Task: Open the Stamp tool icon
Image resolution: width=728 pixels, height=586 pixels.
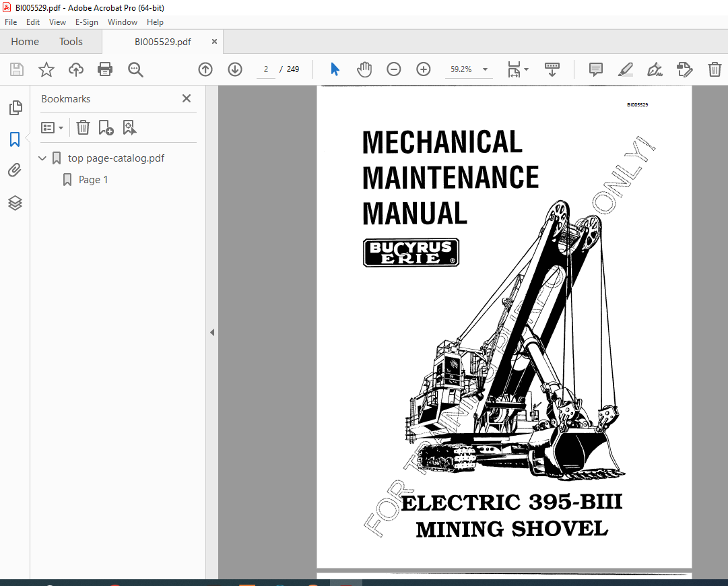Action: (684, 69)
